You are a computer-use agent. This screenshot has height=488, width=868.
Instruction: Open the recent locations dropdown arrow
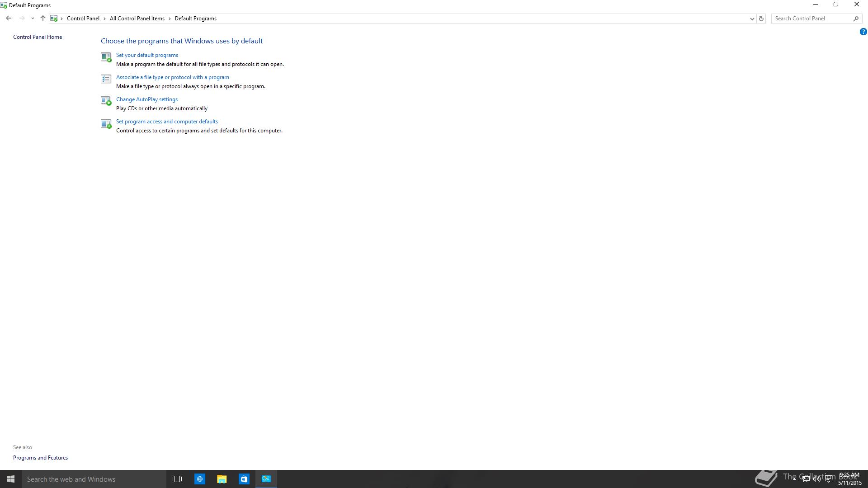point(33,19)
